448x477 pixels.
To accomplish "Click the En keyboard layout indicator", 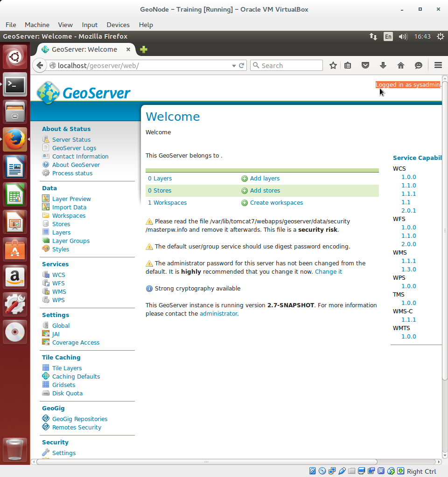I will pyautogui.click(x=388, y=36).
